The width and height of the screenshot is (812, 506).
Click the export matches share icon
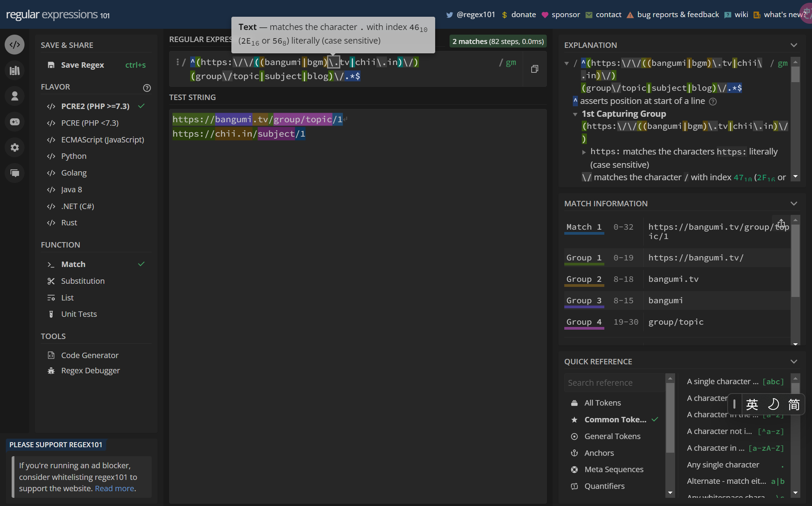pyautogui.click(x=781, y=223)
